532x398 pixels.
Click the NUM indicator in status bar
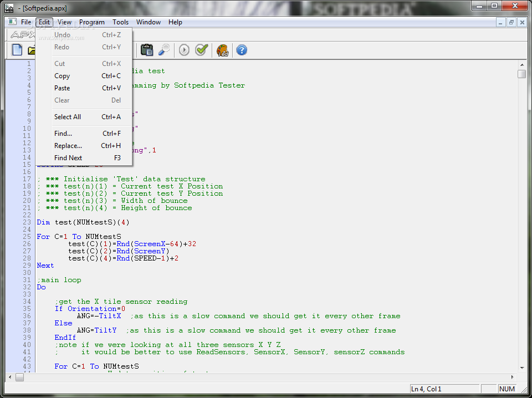(507, 389)
